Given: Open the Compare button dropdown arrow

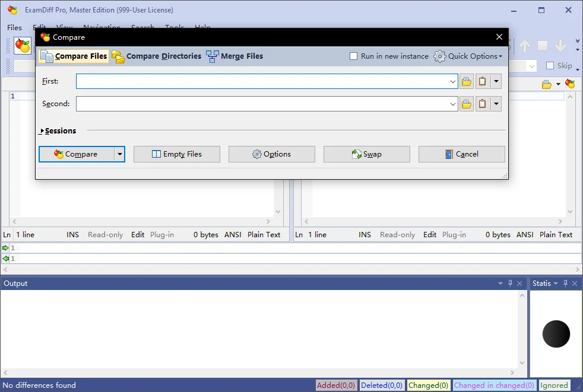Looking at the screenshot, I should tap(119, 154).
